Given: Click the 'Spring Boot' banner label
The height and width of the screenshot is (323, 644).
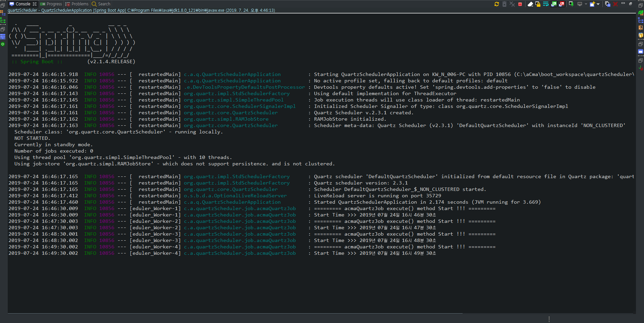Looking at the screenshot, I should point(37,62).
